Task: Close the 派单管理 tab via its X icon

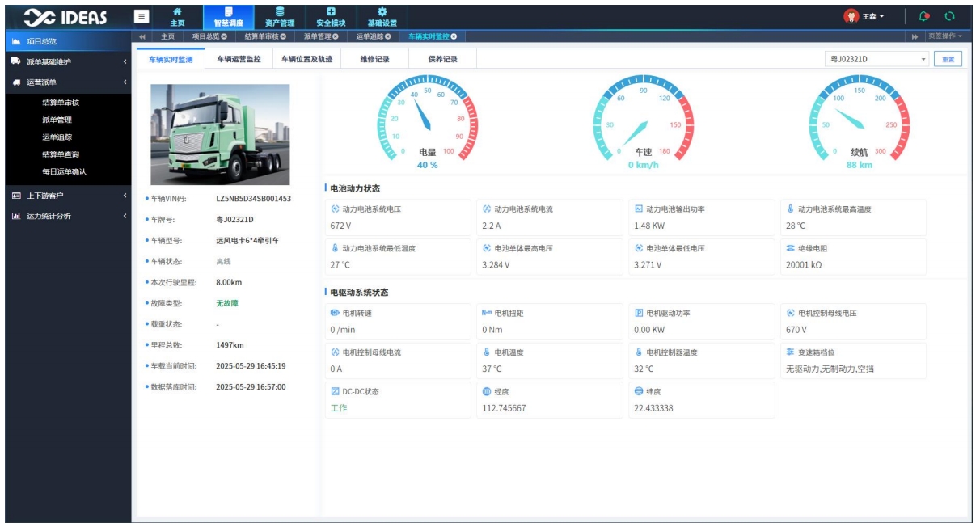Action: pos(335,37)
